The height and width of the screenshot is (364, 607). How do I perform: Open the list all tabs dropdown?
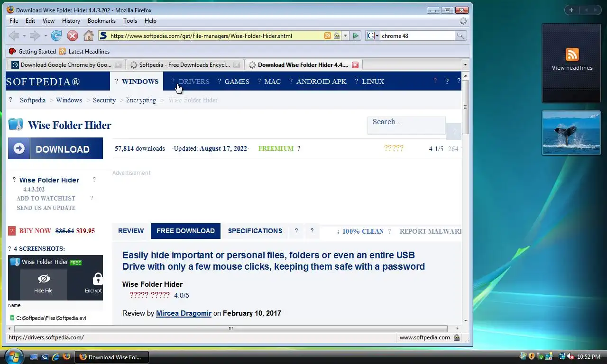click(x=465, y=65)
